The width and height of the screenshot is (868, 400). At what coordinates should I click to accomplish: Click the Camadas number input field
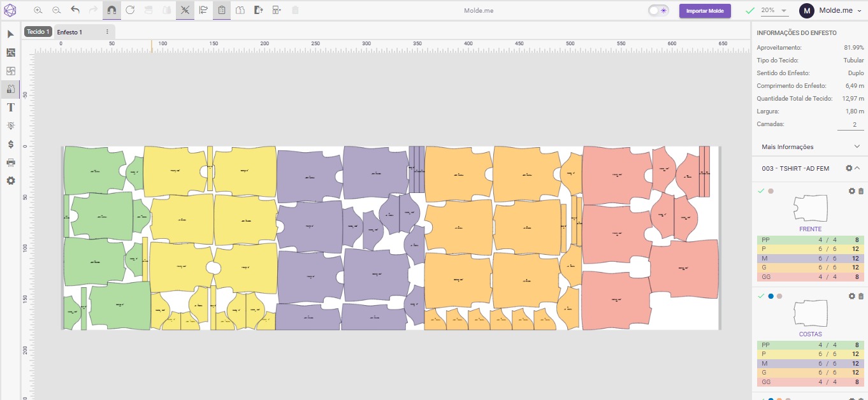[x=850, y=124]
